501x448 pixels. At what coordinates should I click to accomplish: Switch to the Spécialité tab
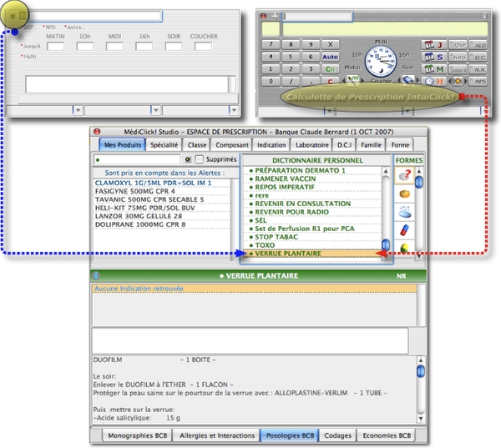pos(164,145)
